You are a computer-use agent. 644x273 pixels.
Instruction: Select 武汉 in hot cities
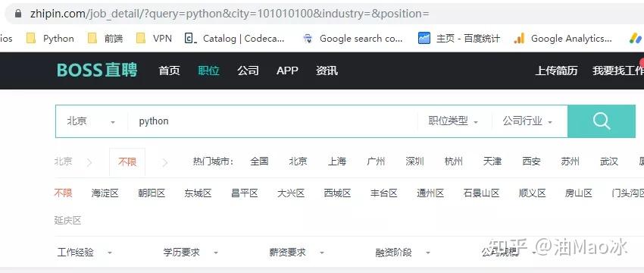(608, 162)
